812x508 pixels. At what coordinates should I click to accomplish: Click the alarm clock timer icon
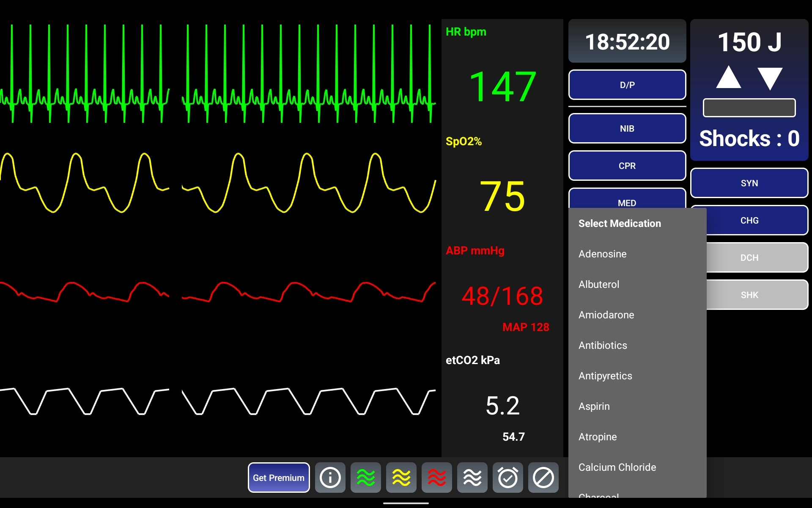click(507, 478)
